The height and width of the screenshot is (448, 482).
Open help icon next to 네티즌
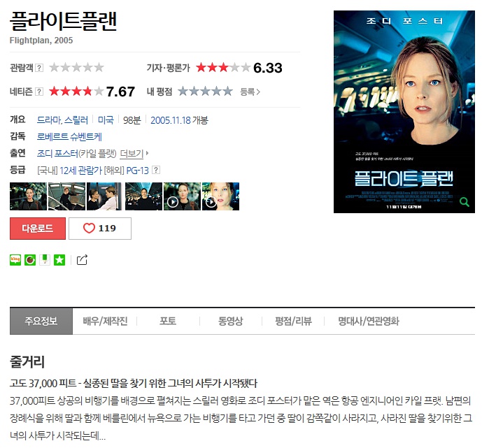[39, 92]
